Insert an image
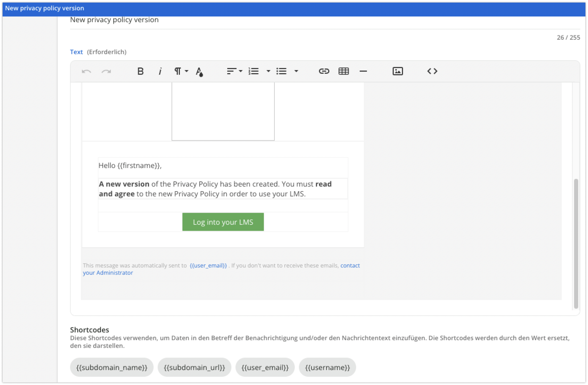 398,71
